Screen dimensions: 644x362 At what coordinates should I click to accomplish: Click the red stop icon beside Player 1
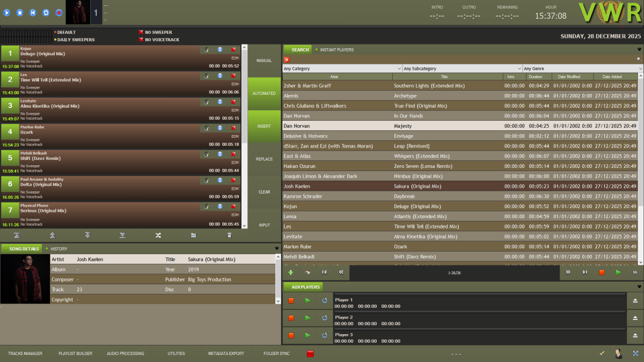pyautogui.click(x=290, y=301)
